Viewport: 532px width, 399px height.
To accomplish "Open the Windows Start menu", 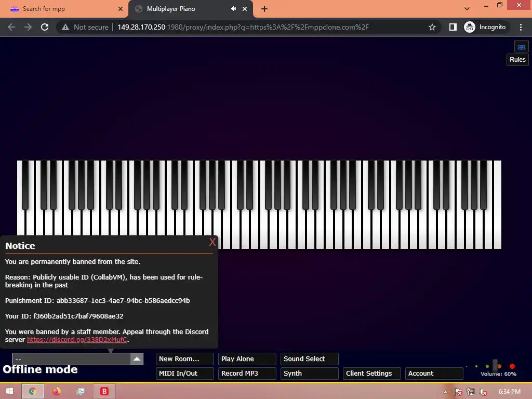I will (9, 391).
